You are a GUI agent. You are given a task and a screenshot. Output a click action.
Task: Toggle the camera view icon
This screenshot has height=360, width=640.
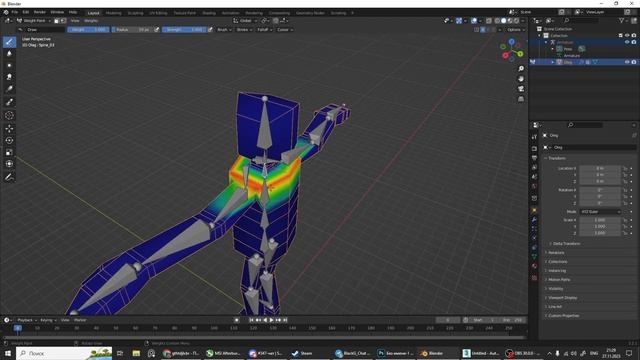click(x=521, y=89)
